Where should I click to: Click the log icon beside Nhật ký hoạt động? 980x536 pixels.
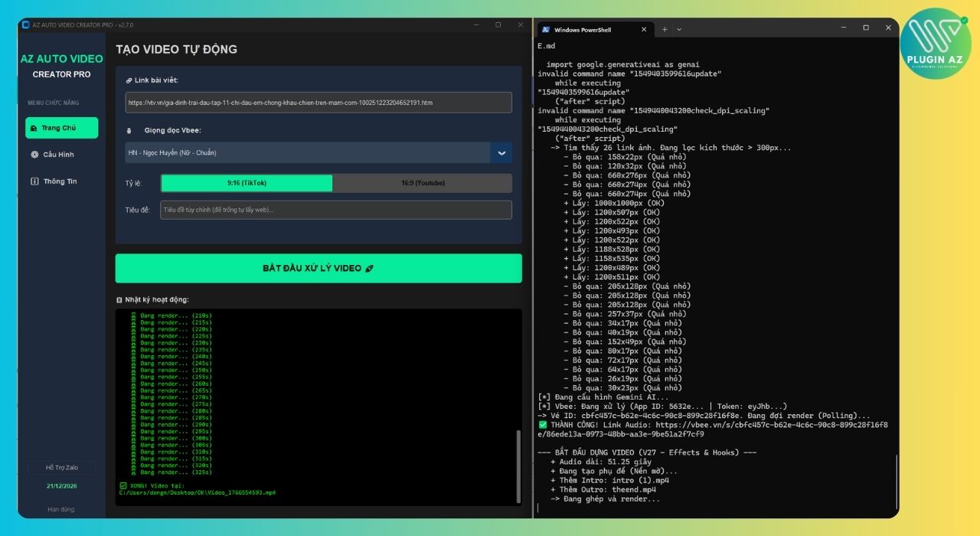click(119, 299)
